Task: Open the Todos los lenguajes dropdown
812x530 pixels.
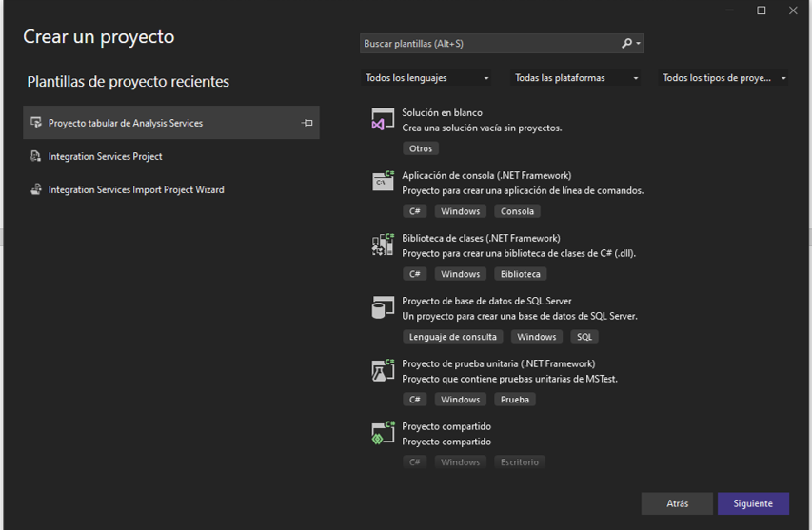Action: (426, 78)
